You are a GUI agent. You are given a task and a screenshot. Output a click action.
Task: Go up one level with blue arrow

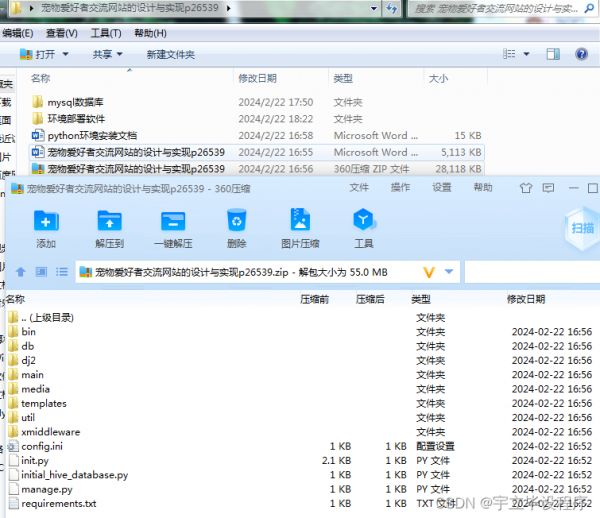click(21, 272)
